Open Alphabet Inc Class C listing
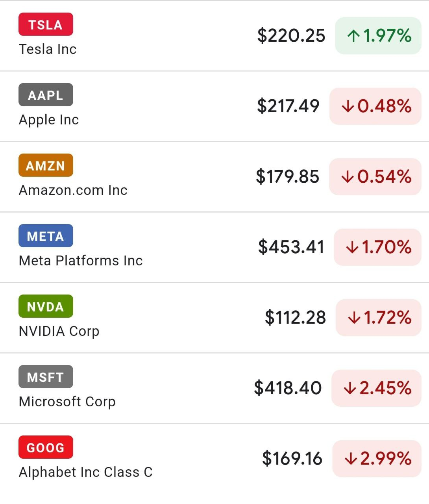Image resolution: width=429 pixels, height=504 pixels. point(86,472)
